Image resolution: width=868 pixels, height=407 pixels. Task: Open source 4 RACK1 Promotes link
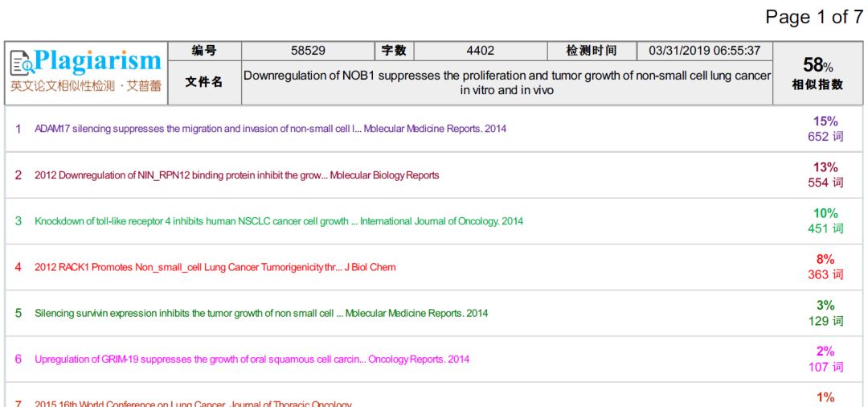pos(215,267)
